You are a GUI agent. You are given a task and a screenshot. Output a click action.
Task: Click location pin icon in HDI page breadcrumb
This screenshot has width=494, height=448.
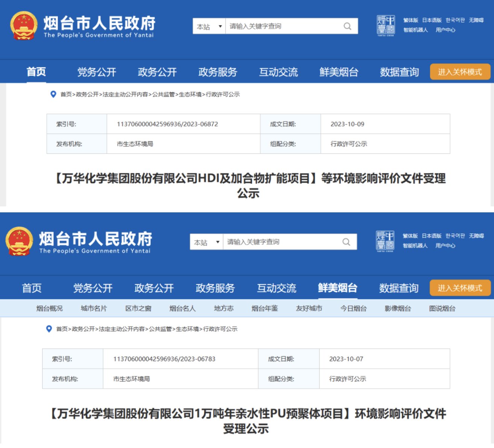(x=53, y=94)
